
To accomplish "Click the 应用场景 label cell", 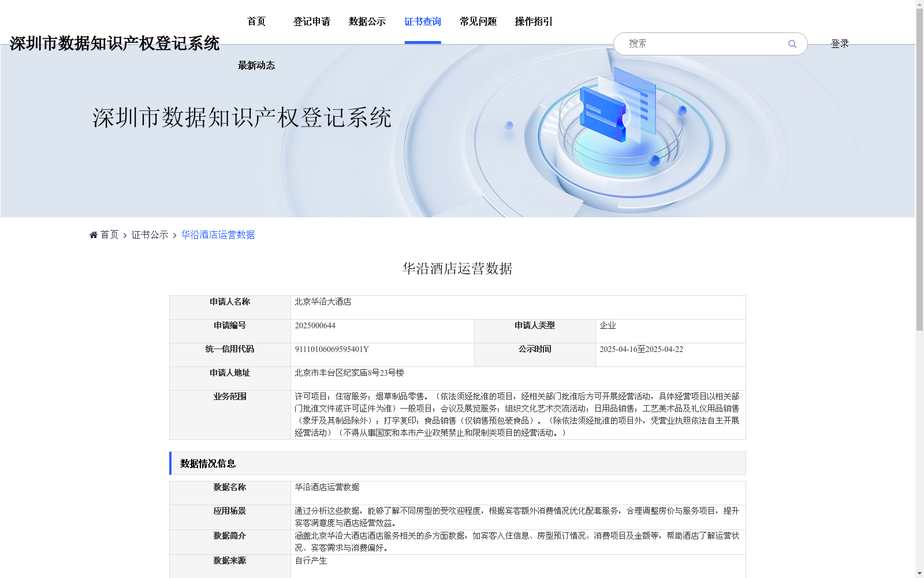I will [230, 517].
